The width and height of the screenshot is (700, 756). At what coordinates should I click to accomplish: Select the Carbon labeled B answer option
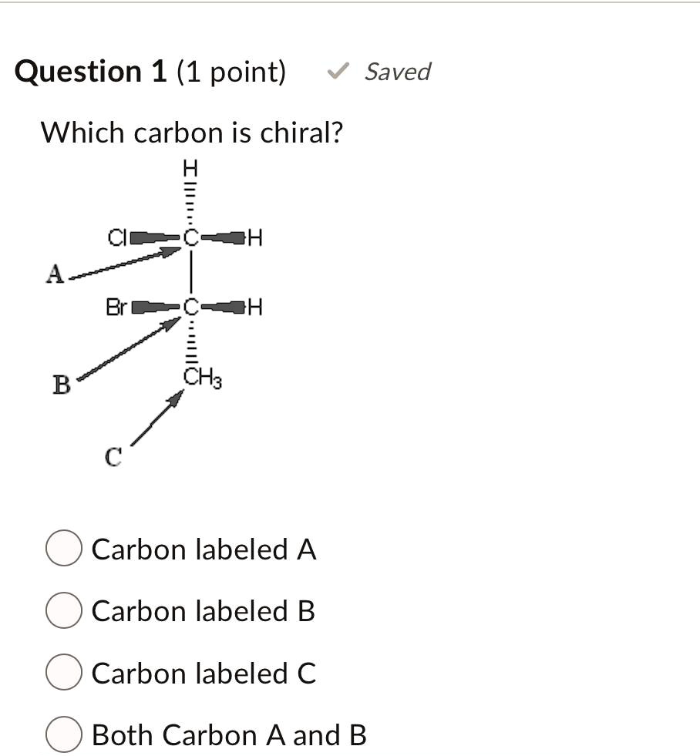point(62,611)
